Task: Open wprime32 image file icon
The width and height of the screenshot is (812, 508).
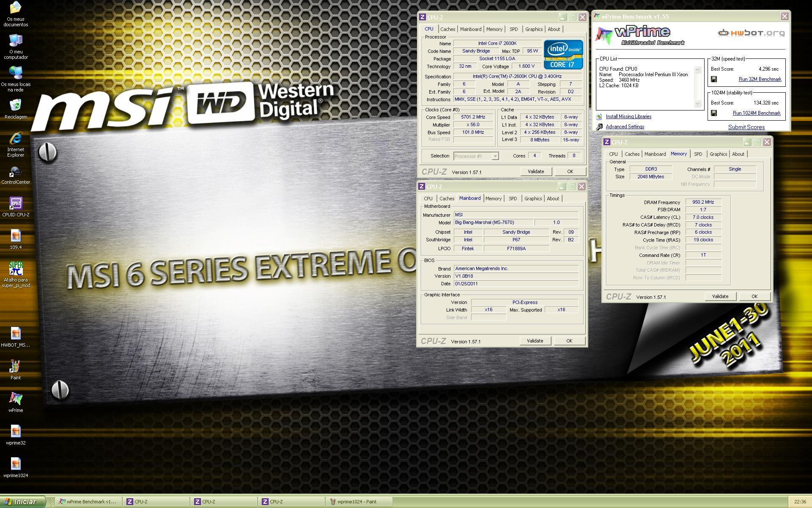Action: (x=16, y=435)
